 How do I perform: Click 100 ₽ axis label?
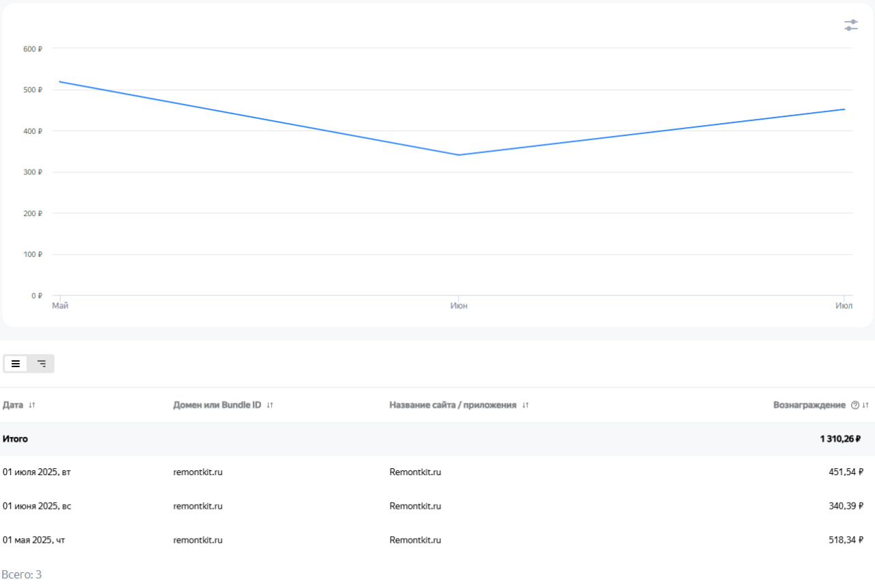(x=33, y=254)
